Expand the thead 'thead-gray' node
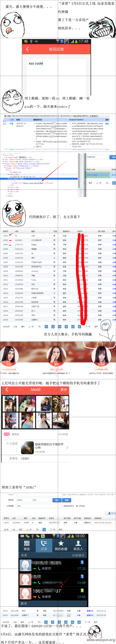This screenshot has height=644, width=116. [x=5, y=166]
